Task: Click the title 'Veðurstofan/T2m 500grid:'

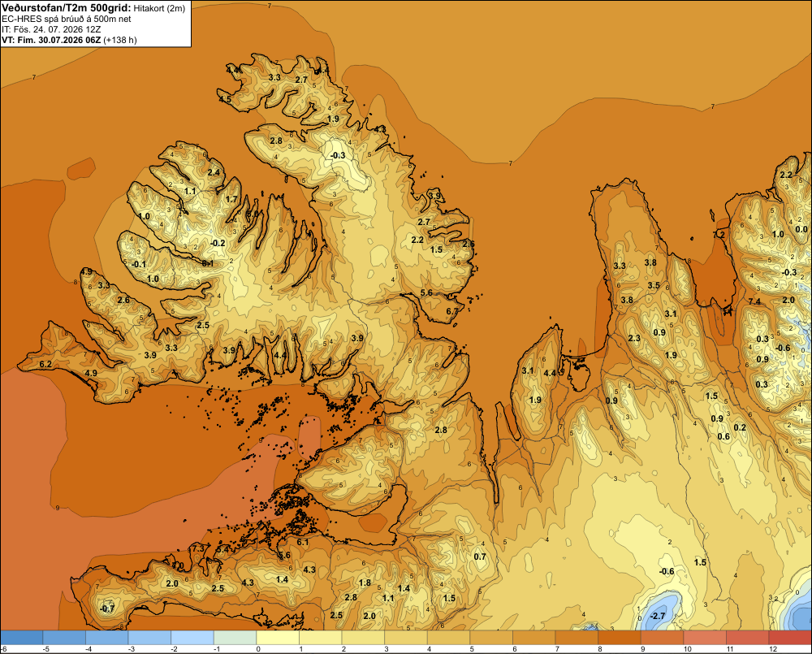Action: coord(67,8)
